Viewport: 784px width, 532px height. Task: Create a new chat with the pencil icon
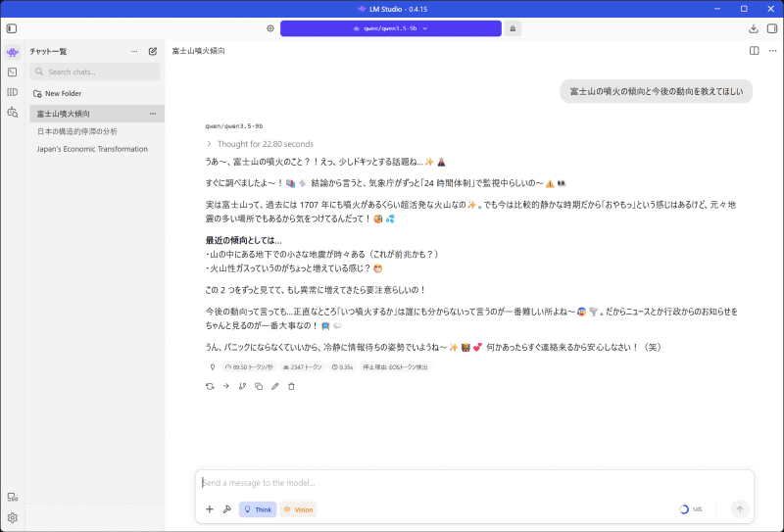(153, 51)
